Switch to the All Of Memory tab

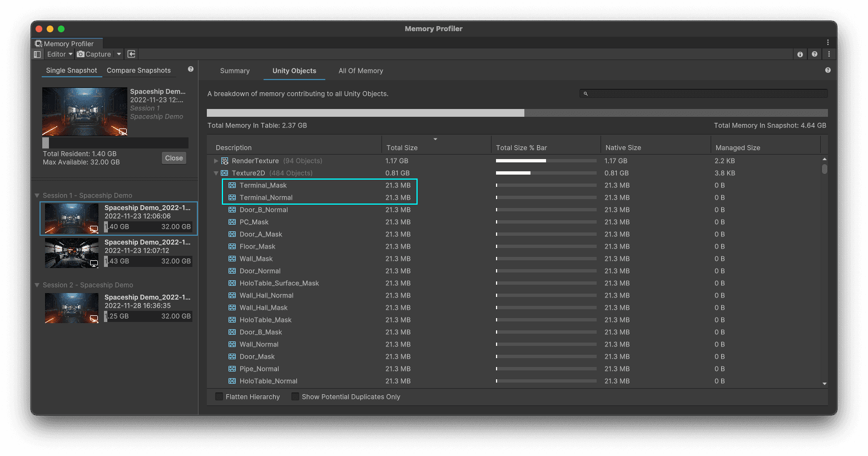[x=361, y=71]
